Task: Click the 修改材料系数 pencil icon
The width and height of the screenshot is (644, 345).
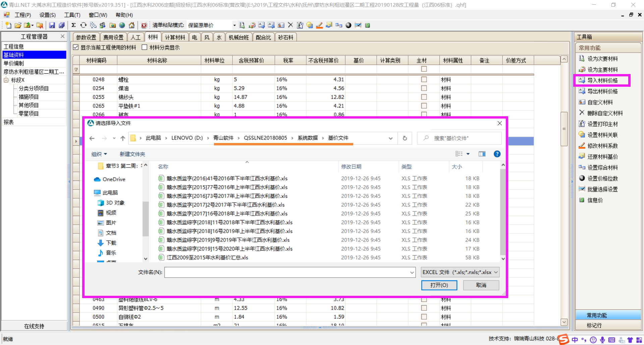Action: 582,146
